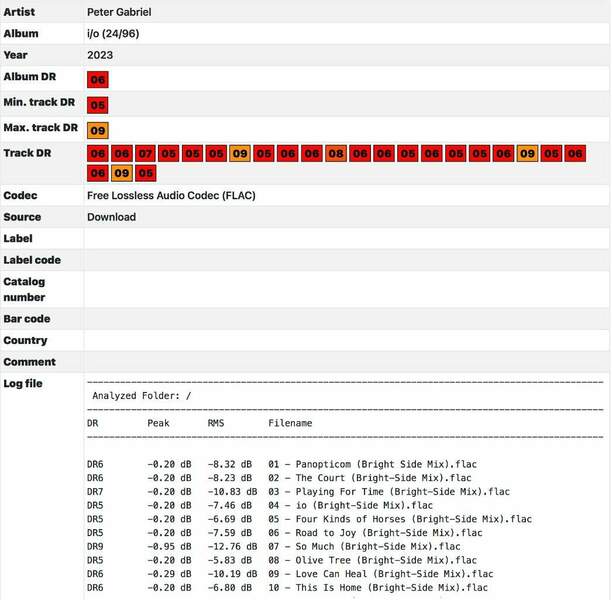Click the Max. track DR label
The image size is (612, 600).
(x=41, y=128)
